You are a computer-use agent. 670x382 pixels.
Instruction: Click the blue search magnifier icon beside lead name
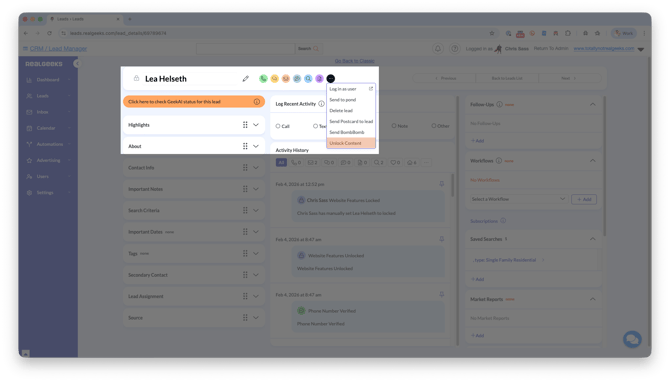(x=308, y=79)
